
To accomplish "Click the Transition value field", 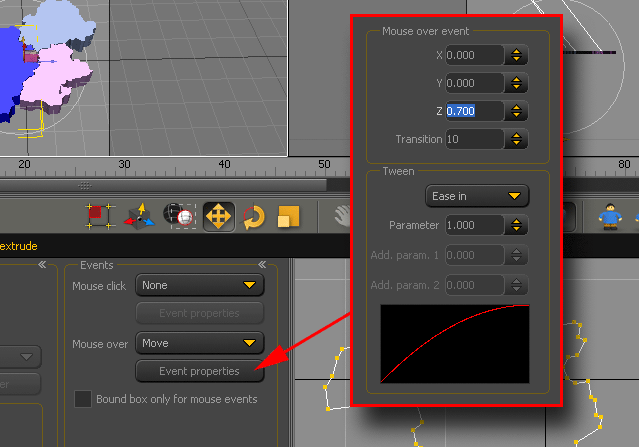I will (x=474, y=139).
